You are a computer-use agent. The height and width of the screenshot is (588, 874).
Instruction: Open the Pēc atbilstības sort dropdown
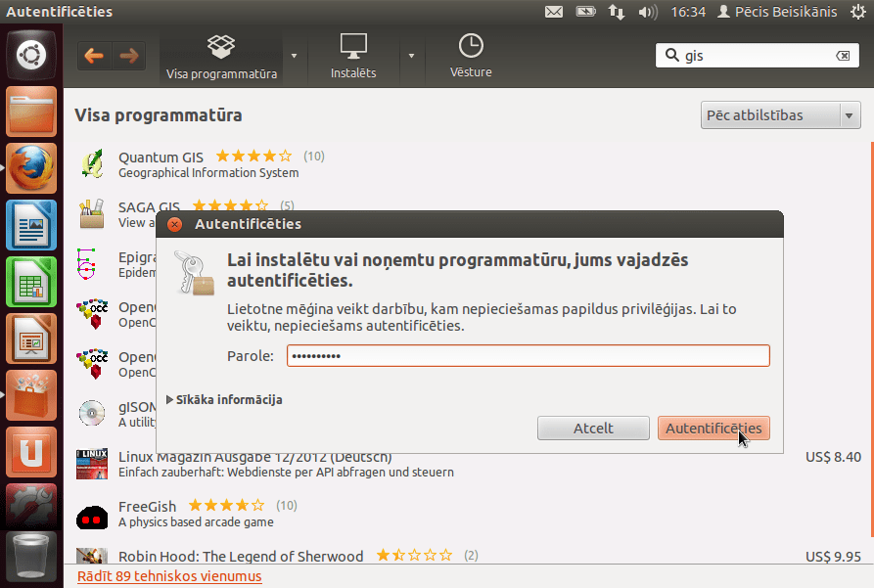tap(780, 115)
